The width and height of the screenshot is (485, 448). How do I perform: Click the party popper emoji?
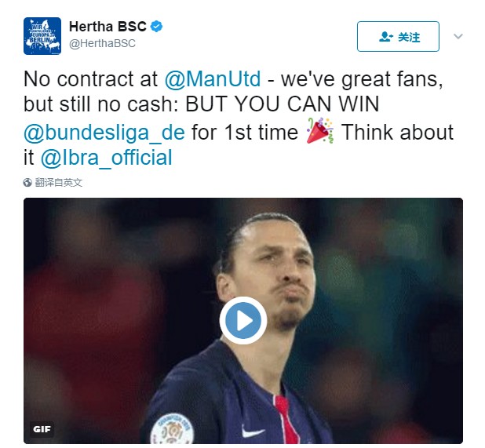320,130
